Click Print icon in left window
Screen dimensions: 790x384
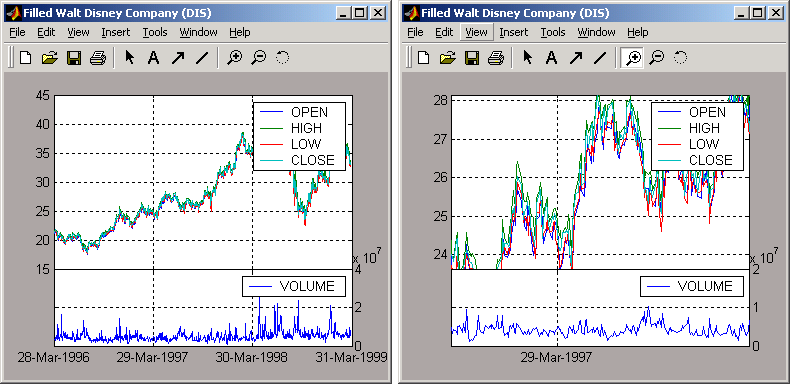pos(98,58)
